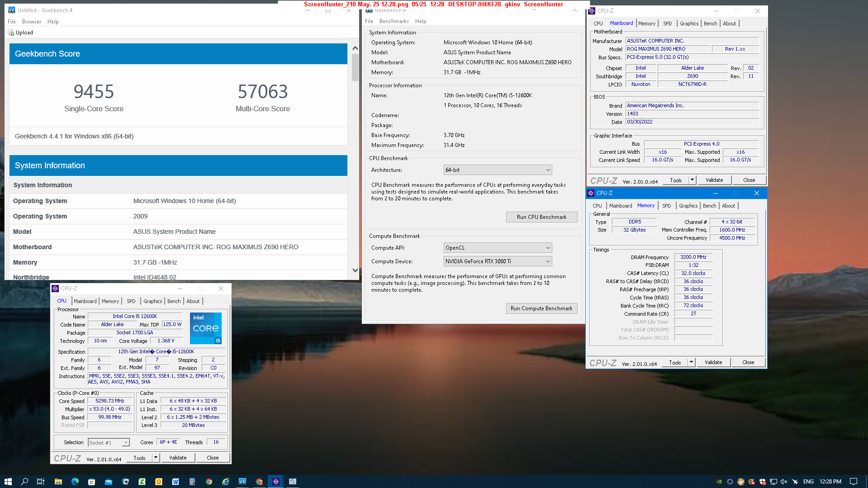
Task: Click the ENG language indicator in tray
Action: click(808, 482)
